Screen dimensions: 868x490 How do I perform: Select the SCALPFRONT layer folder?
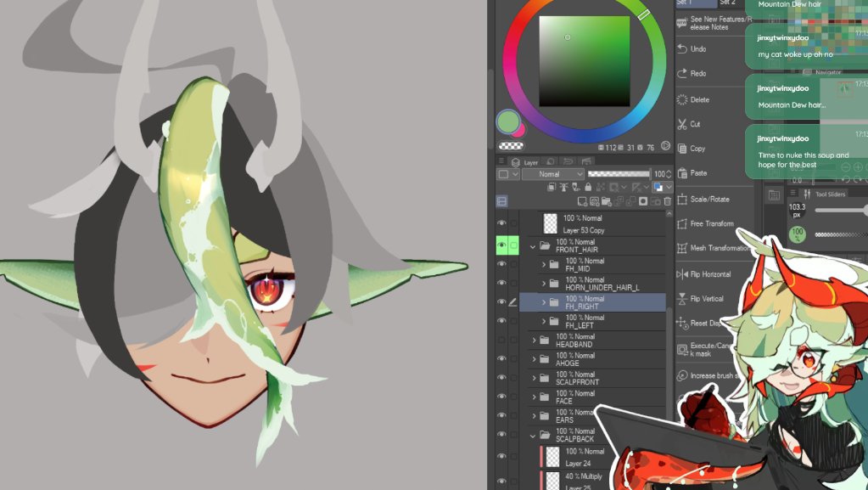592,378
